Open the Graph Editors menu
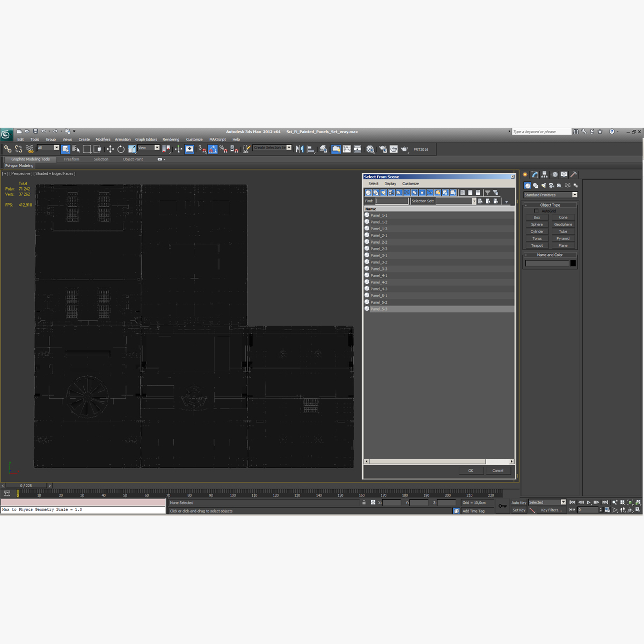 pos(146,140)
